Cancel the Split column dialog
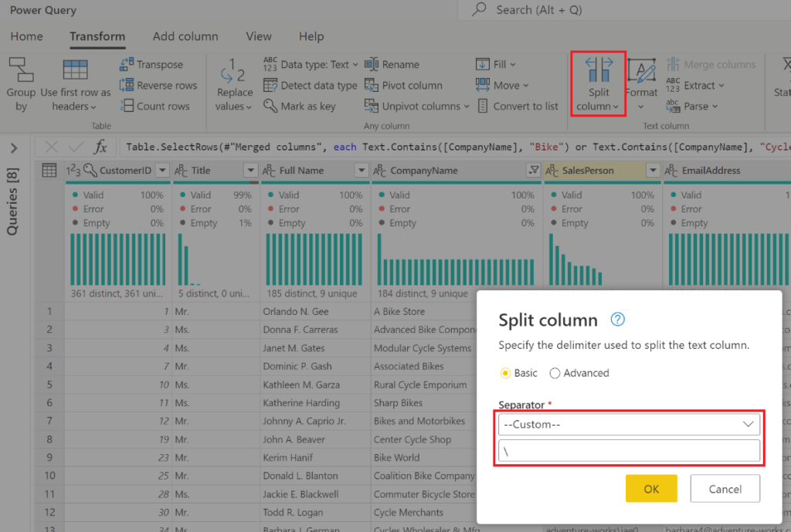The image size is (791, 532). pyautogui.click(x=725, y=488)
